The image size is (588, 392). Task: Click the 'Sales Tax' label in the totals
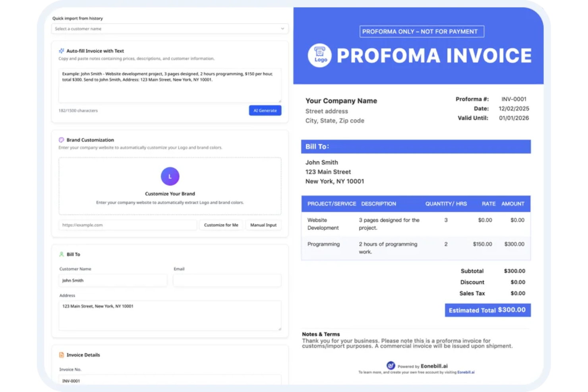pos(472,293)
